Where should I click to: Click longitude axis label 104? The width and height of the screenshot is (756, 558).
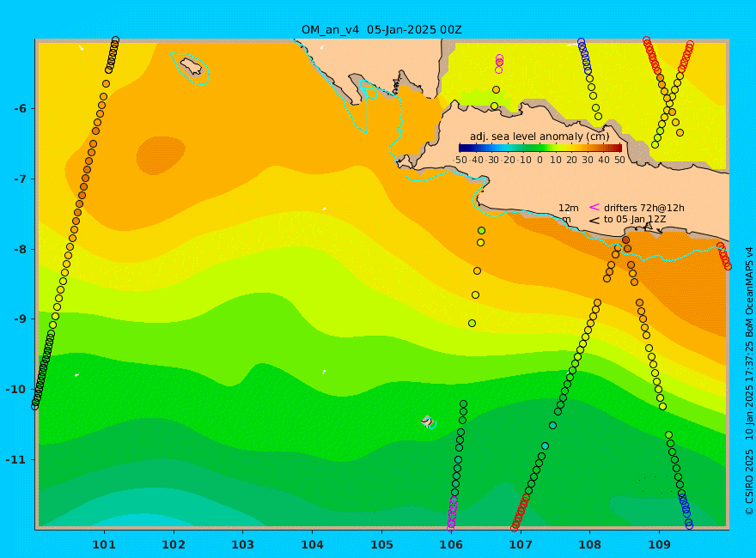313,545
